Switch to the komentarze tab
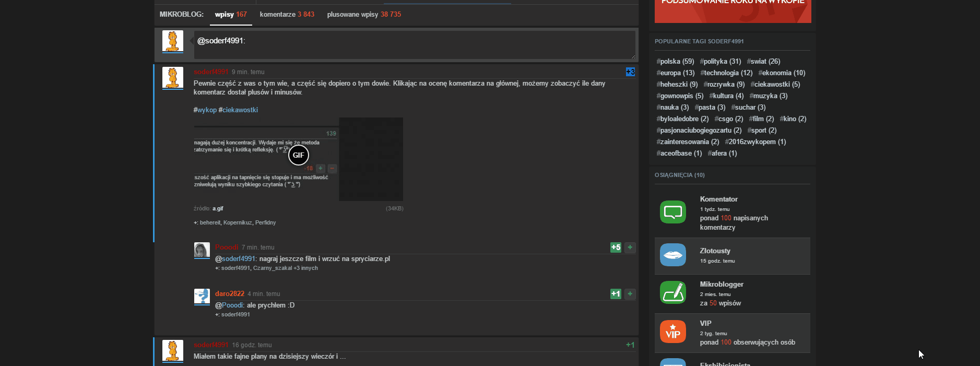 click(x=287, y=15)
